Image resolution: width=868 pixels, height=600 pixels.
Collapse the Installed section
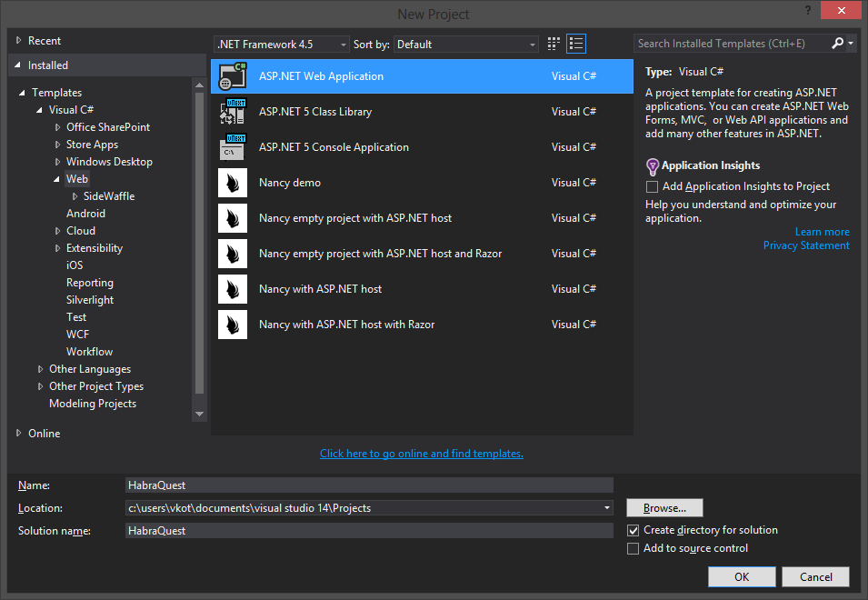pyautogui.click(x=17, y=65)
